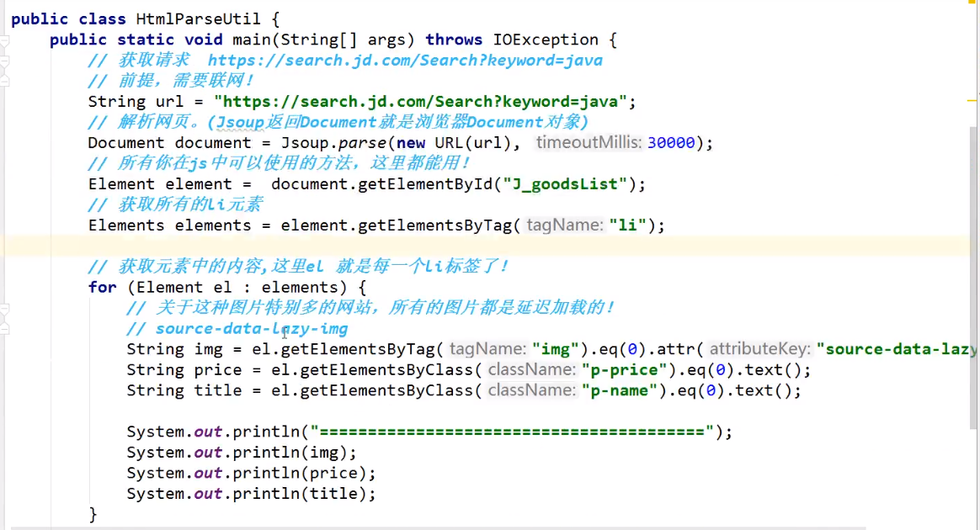Collapse the main method fold marker
This screenshot has width=980, height=530.
[x=4, y=40]
